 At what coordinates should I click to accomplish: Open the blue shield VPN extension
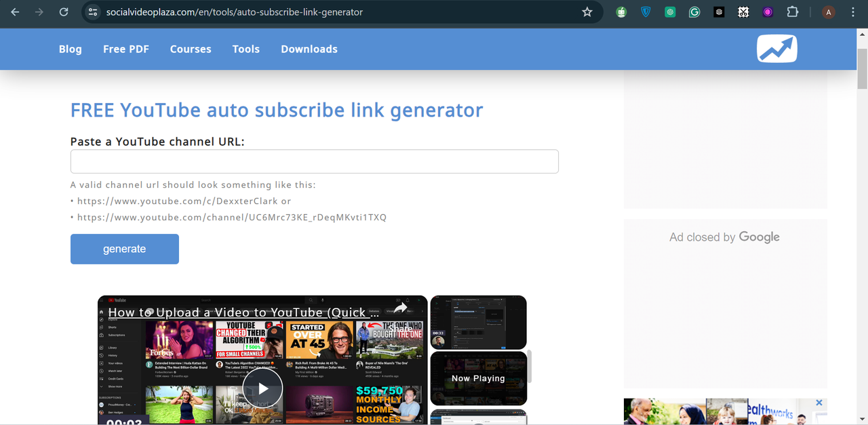click(x=646, y=12)
